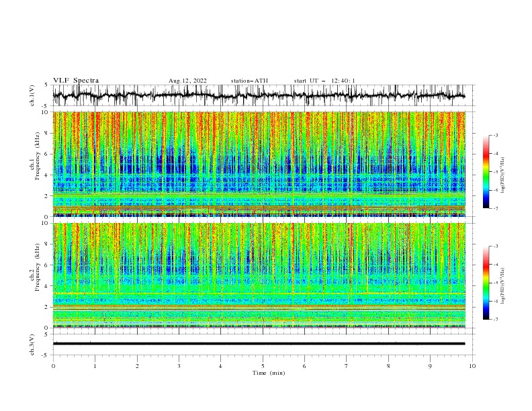Click time axis tick label "2"
Screen dimensions: 532x411
tap(137, 366)
